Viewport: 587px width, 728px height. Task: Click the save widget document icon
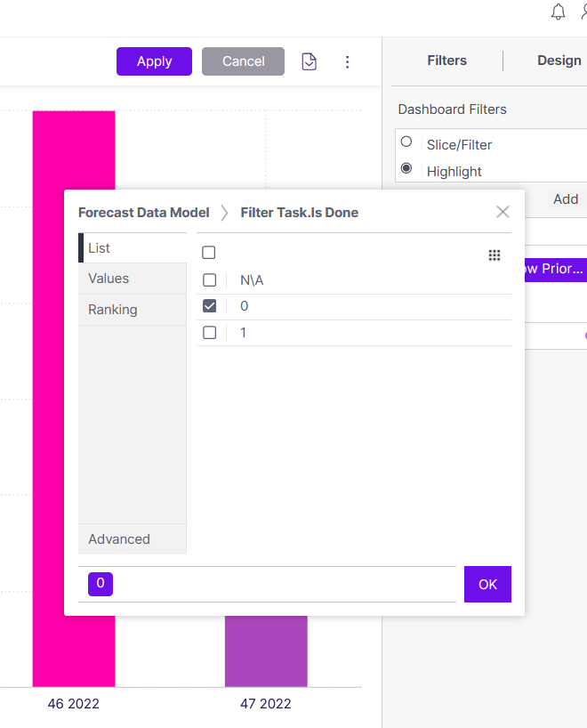(309, 61)
